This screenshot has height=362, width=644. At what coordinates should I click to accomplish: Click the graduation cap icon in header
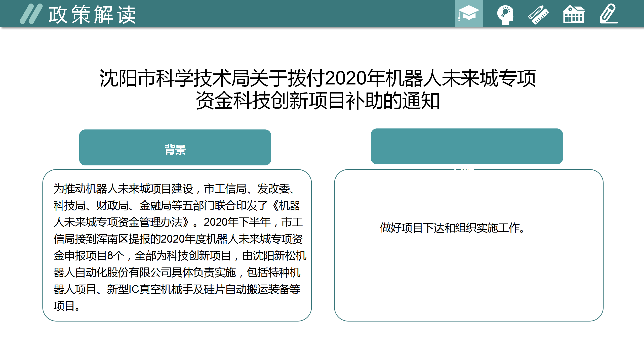coord(469,14)
